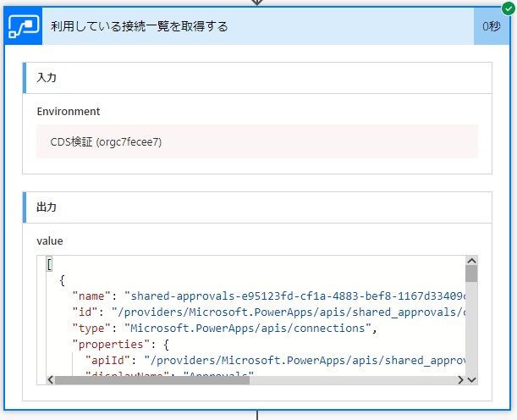Image resolution: width=517 pixels, height=420 pixels.
Task: Click the 0秒 duration label
Action: tap(492, 26)
